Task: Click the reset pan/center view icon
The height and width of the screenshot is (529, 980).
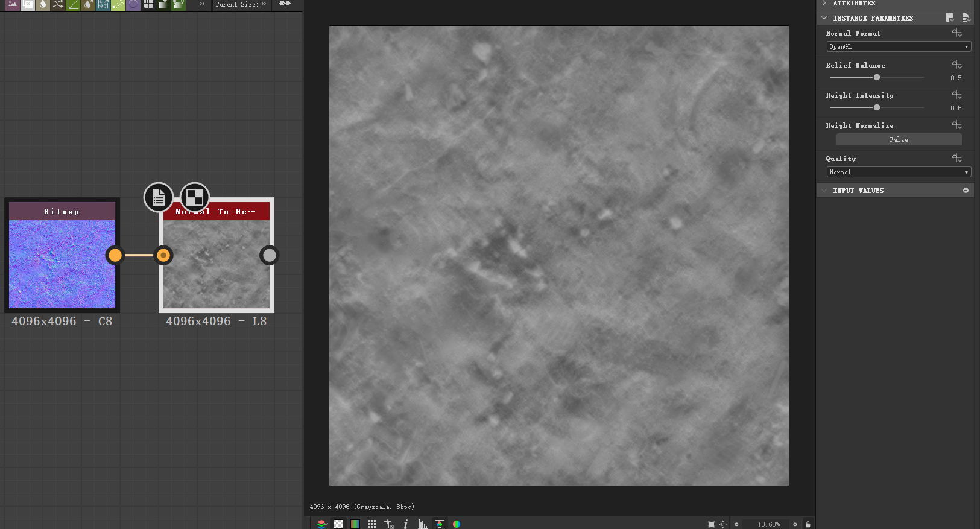Action: click(722, 524)
